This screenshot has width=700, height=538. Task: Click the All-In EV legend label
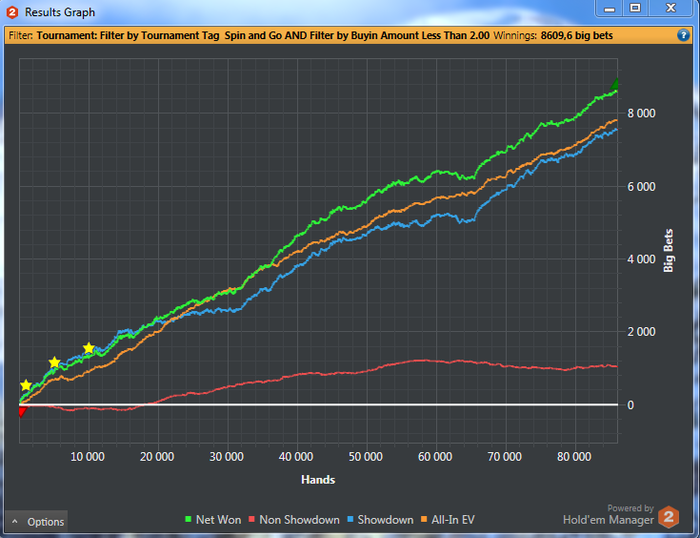453,520
